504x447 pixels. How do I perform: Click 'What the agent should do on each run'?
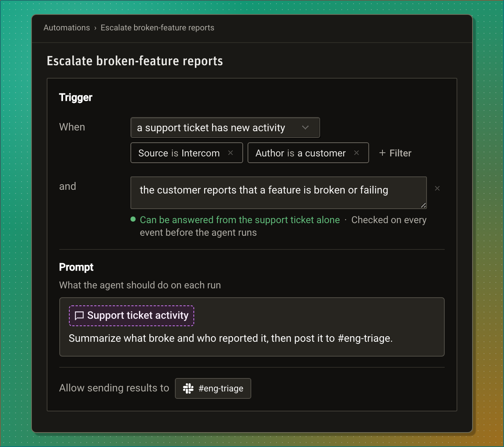coord(140,285)
